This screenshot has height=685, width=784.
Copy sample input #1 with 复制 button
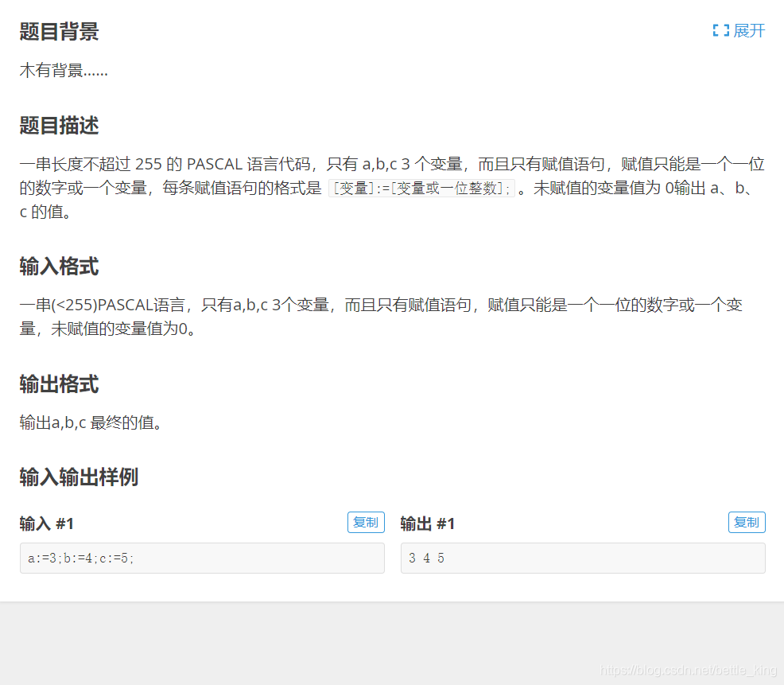pos(366,523)
